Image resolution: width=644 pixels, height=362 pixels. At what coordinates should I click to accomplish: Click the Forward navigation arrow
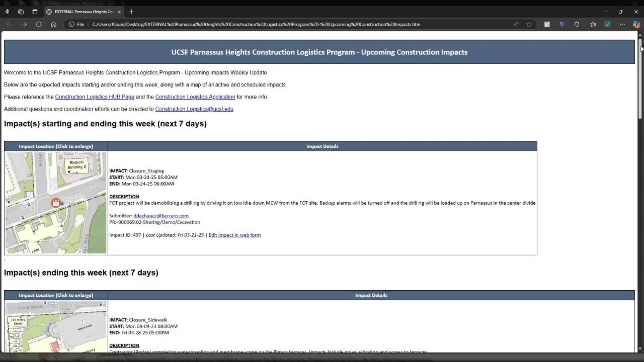[24, 24]
